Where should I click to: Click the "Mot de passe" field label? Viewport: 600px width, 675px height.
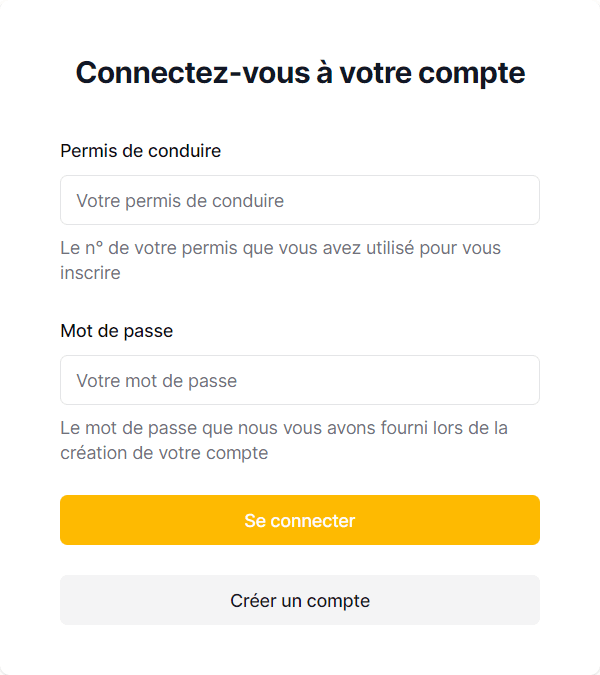[x=116, y=331]
